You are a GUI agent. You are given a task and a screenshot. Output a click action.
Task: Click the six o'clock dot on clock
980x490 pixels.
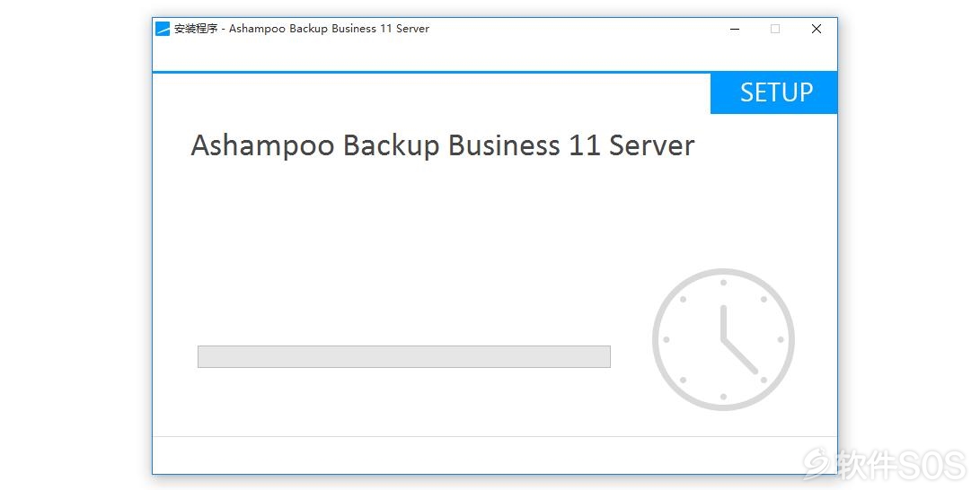[723, 397]
